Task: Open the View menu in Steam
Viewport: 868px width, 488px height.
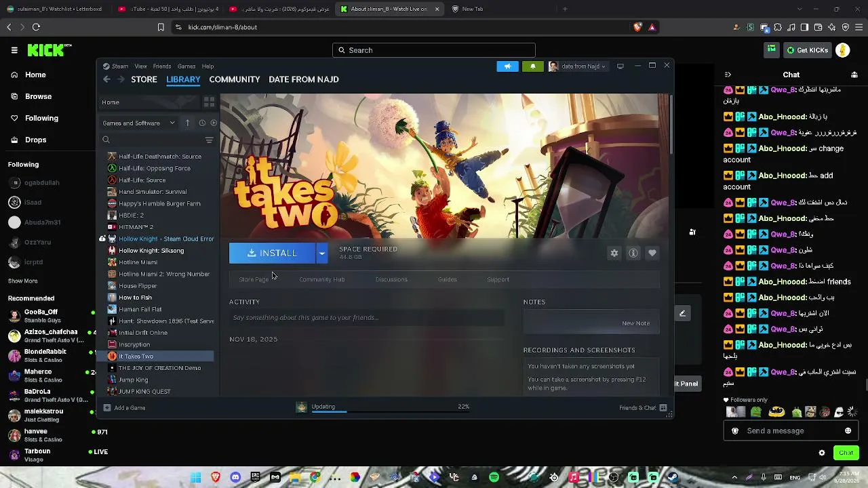Action: coord(140,66)
